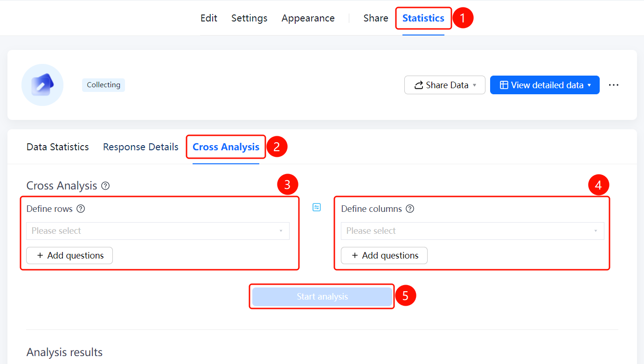Go to the Edit tab
The height and width of the screenshot is (364, 644).
click(209, 18)
